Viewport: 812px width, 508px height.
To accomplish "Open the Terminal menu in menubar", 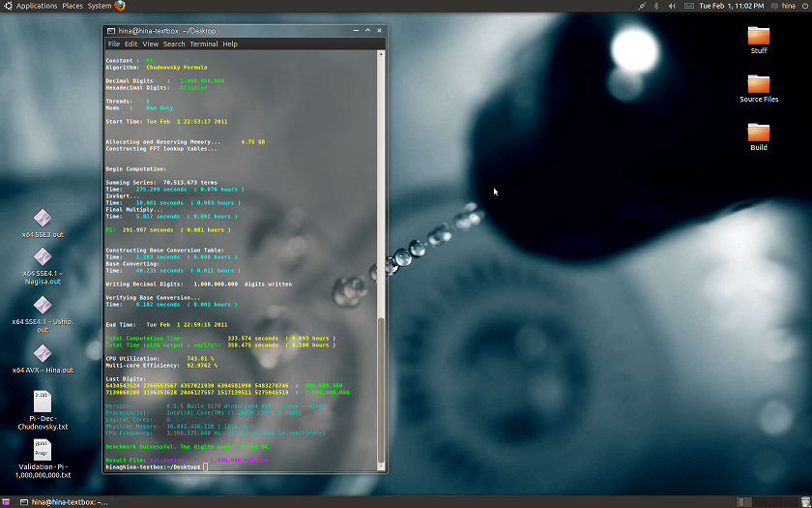I will pyautogui.click(x=203, y=44).
